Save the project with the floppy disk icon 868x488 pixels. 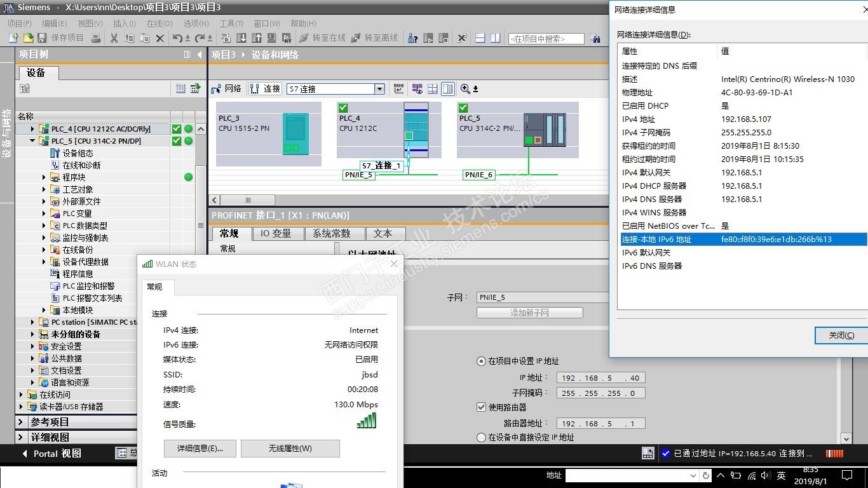(x=42, y=38)
